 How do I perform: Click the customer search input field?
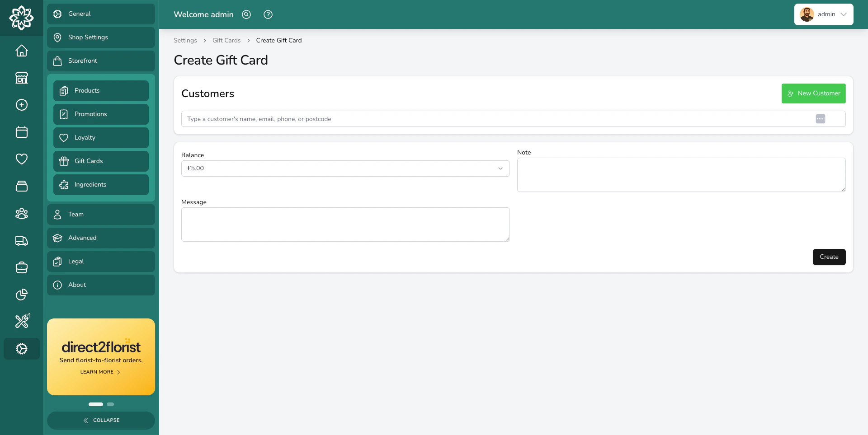pos(407,119)
